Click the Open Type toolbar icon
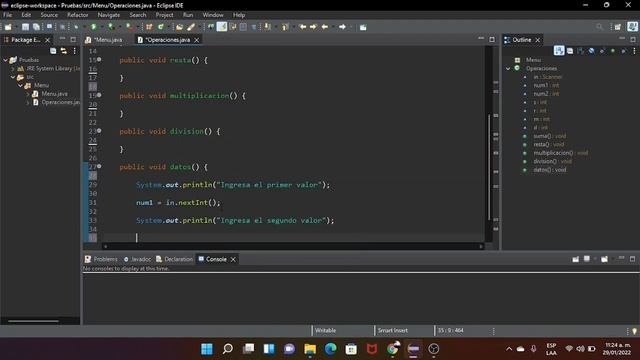The image size is (640, 360). click(x=179, y=27)
